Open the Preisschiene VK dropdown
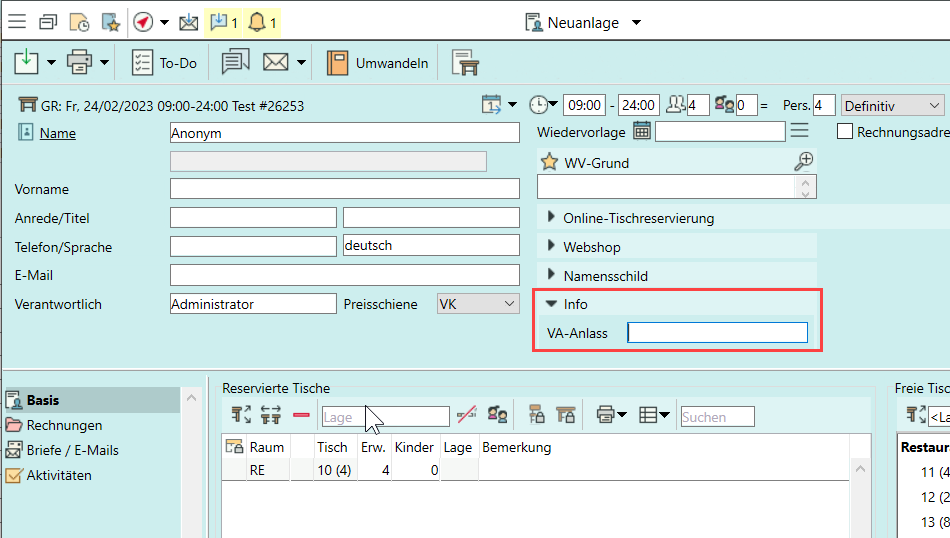 click(x=478, y=304)
